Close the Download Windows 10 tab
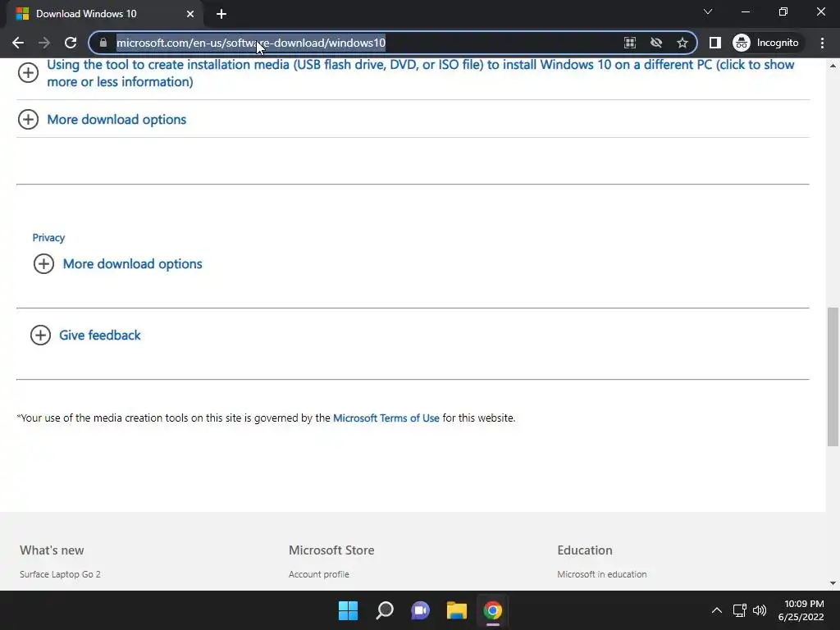840x630 pixels. [x=190, y=14]
